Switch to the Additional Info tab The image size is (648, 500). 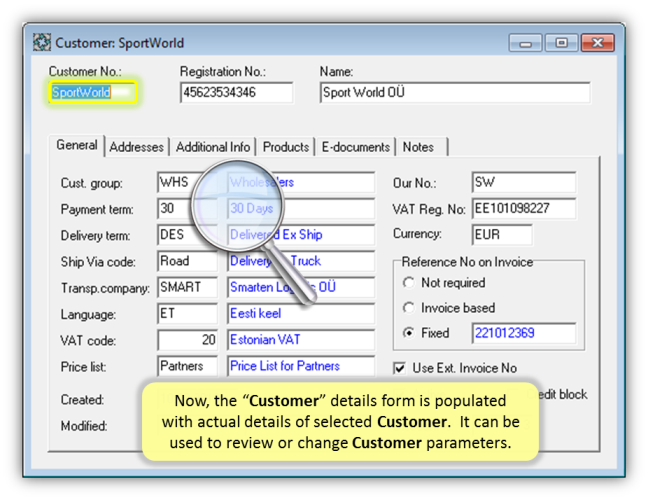point(213,147)
